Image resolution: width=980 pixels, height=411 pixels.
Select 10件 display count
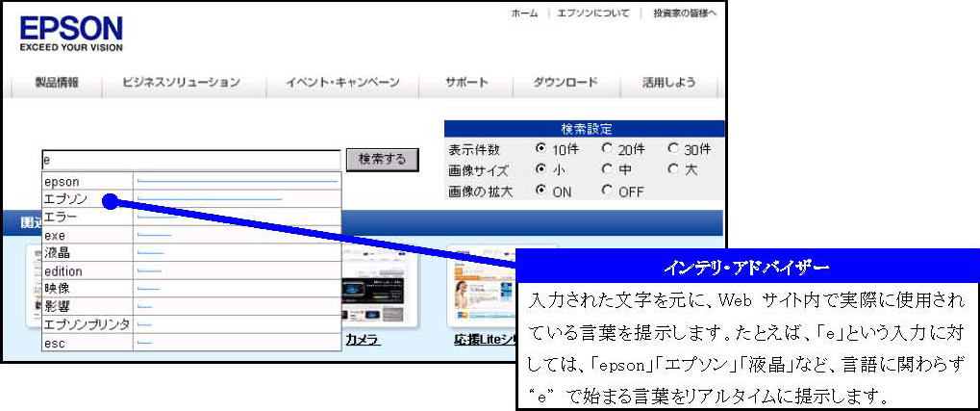click(541, 149)
